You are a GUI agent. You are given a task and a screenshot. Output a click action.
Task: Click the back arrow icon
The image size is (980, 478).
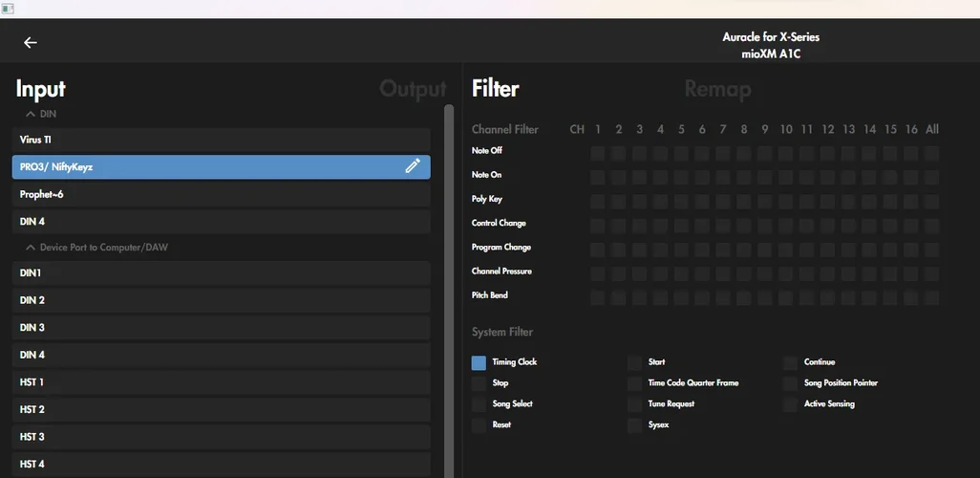pos(31,42)
